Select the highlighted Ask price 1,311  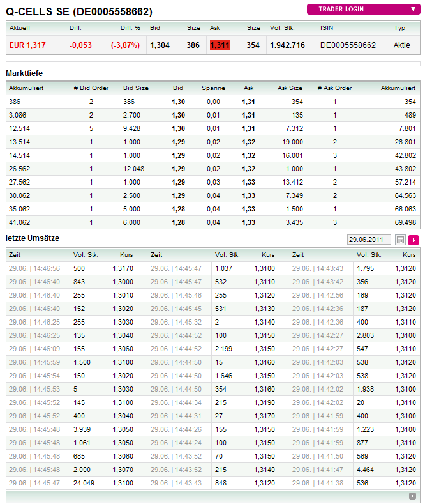pos(220,45)
